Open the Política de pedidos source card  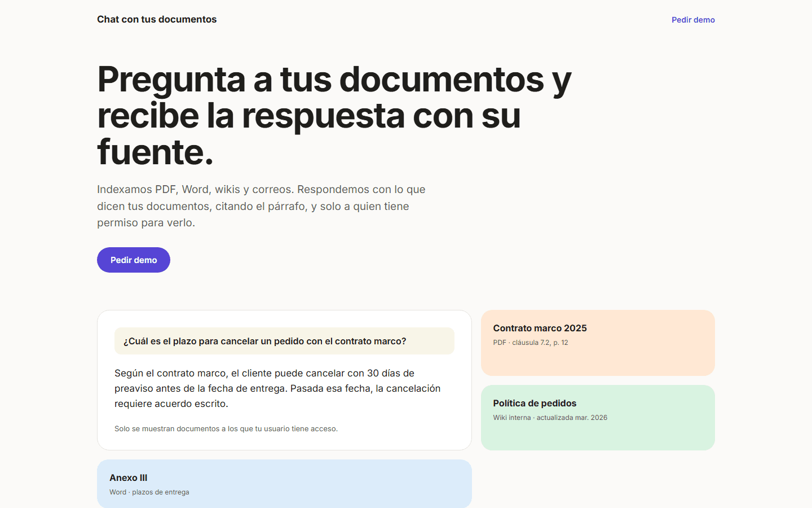pyautogui.click(x=598, y=418)
